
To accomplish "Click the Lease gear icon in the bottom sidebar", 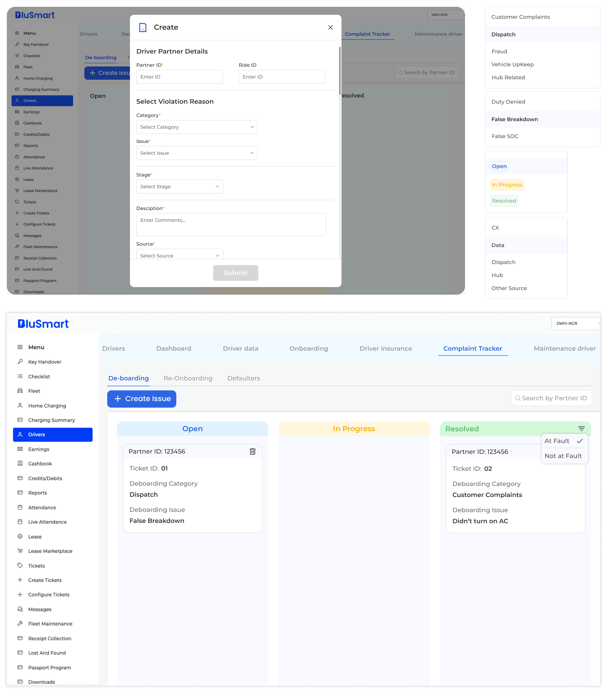I will 20,536.
